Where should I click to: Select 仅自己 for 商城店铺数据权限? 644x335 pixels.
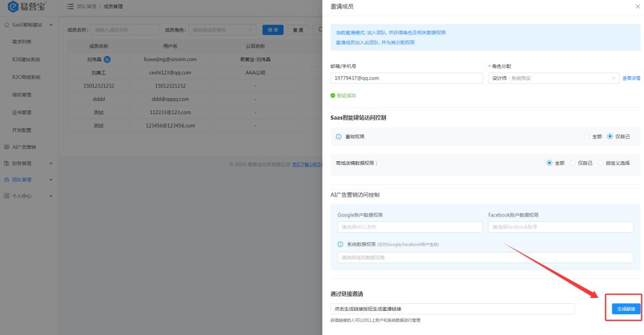pos(573,163)
